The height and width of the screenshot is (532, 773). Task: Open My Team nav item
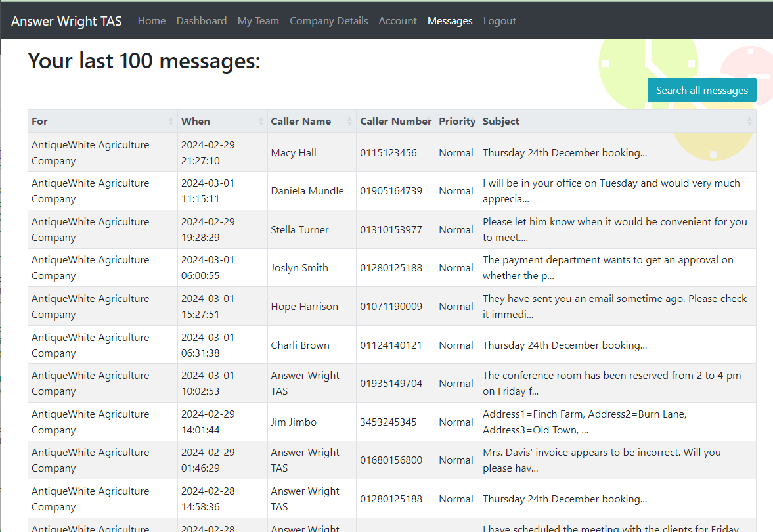coord(258,21)
